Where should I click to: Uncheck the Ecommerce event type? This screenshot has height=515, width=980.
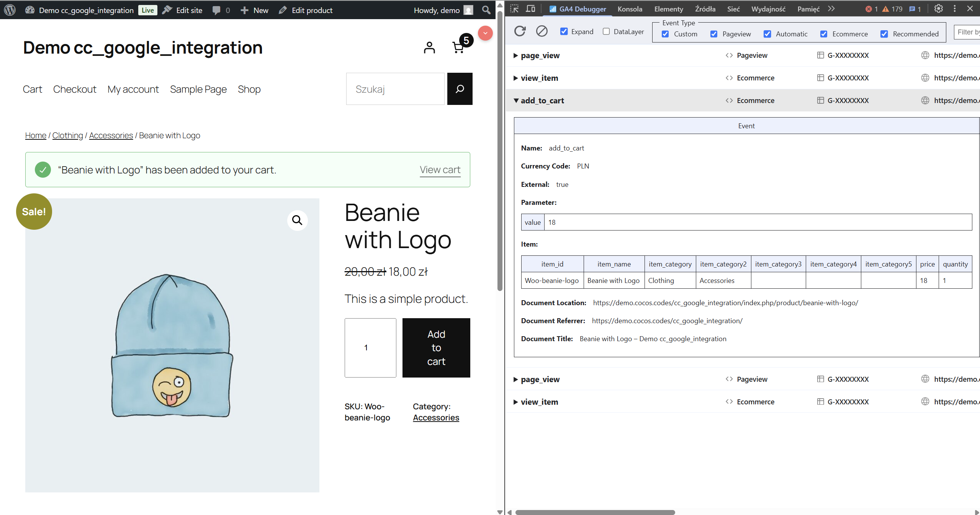coord(824,34)
